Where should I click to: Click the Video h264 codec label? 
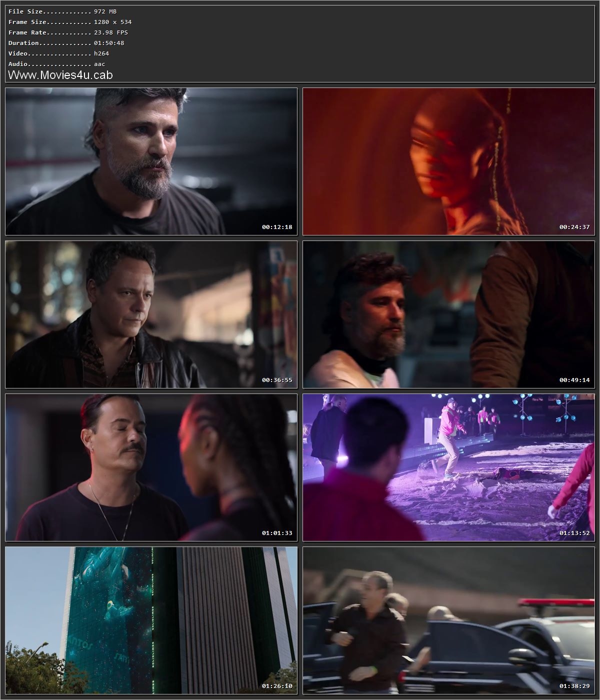pyautogui.click(x=55, y=53)
